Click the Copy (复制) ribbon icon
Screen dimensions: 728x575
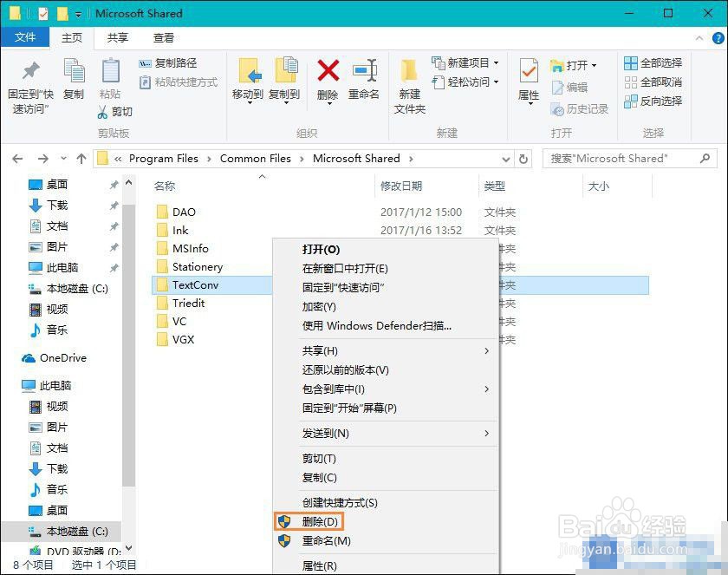point(74,70)
